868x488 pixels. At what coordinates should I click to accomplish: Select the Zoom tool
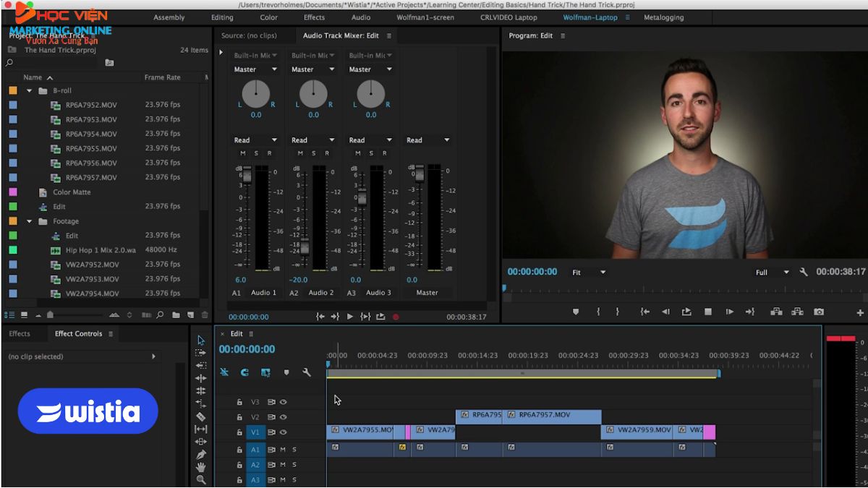[x=201, y=479]
